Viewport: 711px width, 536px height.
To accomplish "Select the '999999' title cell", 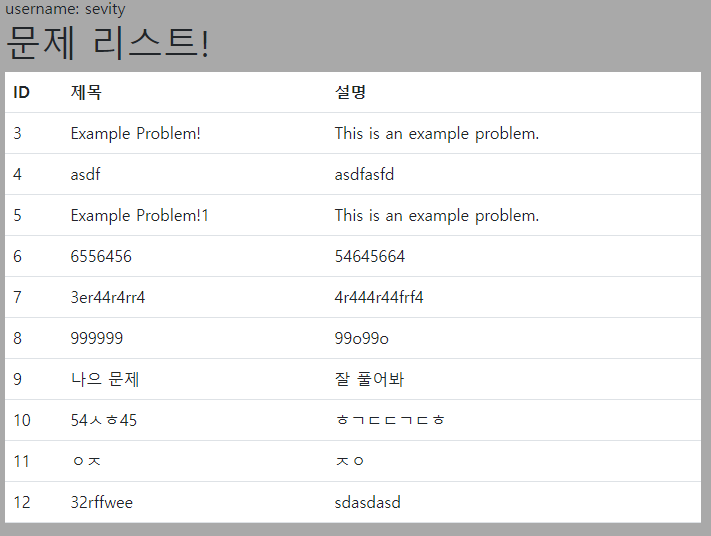I will point(97,338).
